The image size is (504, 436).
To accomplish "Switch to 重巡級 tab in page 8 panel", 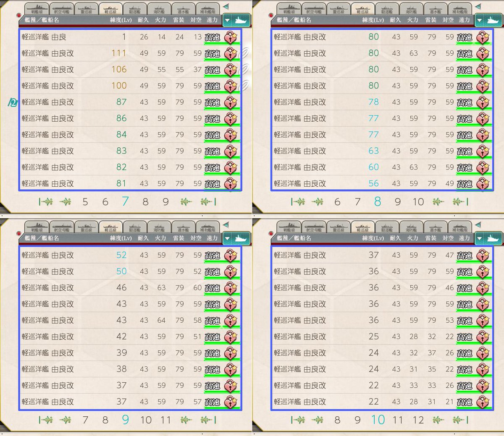I will pyautogui.click(x=338, y=9).
